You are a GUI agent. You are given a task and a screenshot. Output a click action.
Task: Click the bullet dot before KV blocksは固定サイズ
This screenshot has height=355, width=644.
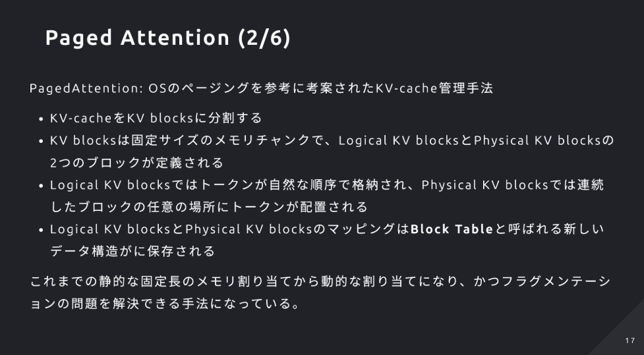tap(41, 141)
